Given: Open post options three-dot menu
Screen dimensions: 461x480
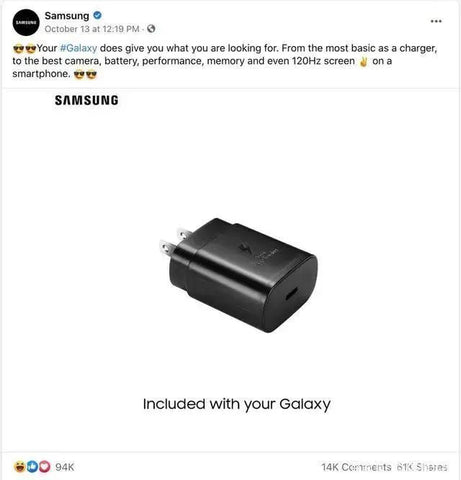Looking at the screenshot, I should (436, 21).
